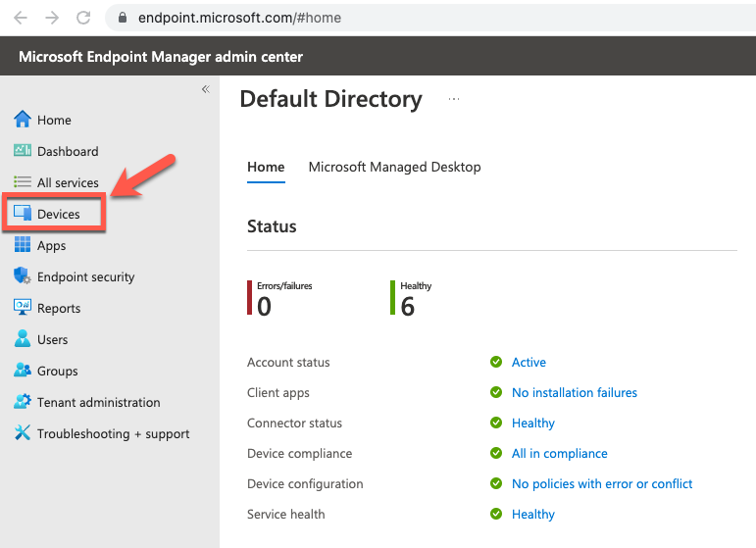This screenshot has width=756, height=548.
Task: Click the Endpoint security shield icon
Action: click(23, 275)
